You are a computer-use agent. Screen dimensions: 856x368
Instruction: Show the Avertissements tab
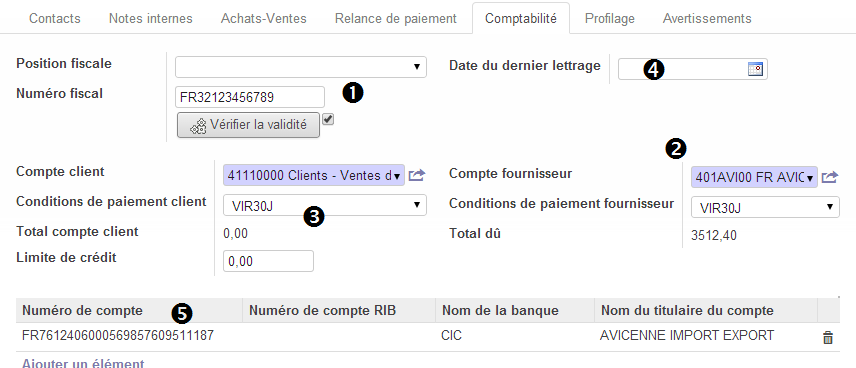(707, 19)
